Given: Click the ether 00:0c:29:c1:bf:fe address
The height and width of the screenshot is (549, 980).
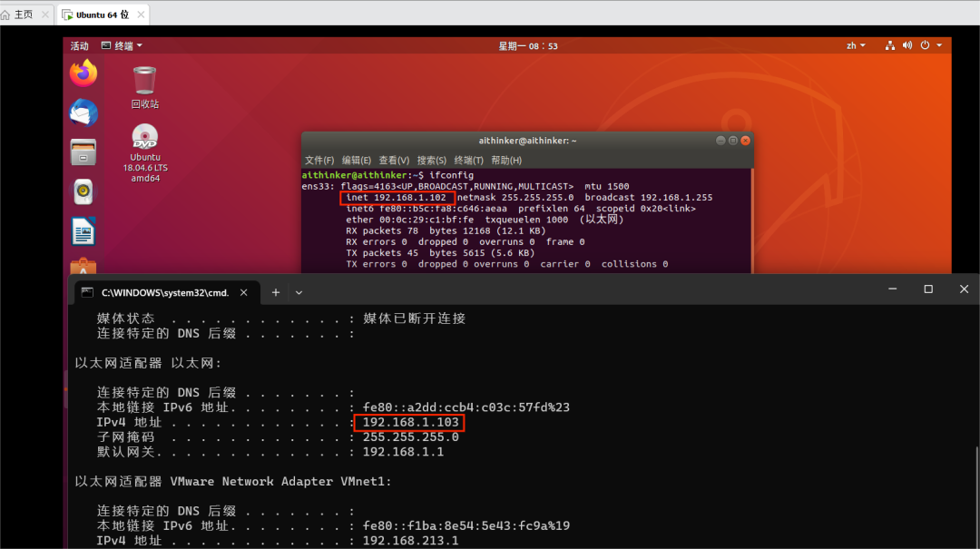Looking at the screenshot, I should tap(410, 221).
